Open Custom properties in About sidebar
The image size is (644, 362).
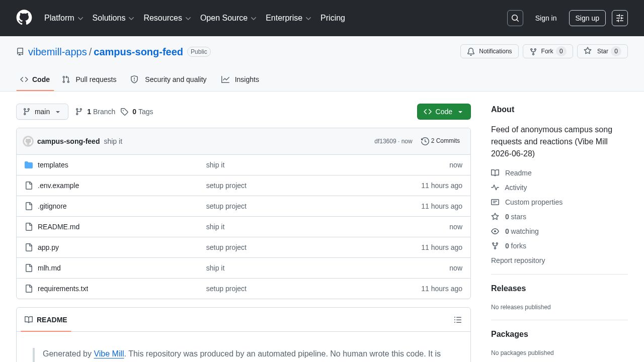pos(527,202)
